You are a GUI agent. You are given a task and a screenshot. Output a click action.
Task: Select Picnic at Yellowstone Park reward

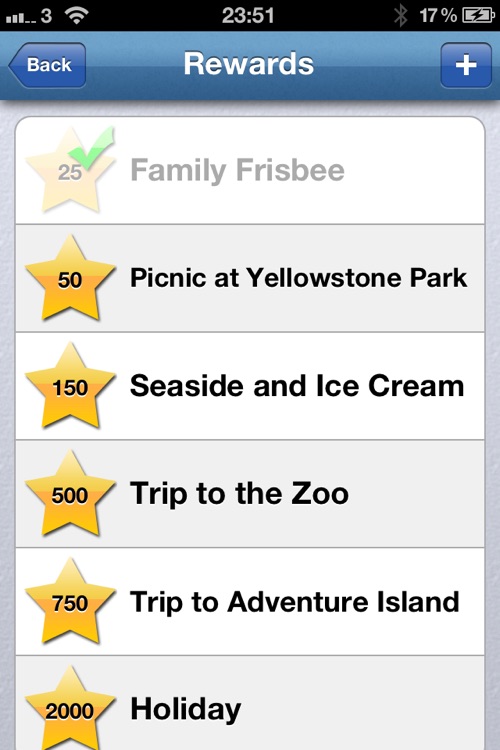pyautogui.click(x=250, y=278)
